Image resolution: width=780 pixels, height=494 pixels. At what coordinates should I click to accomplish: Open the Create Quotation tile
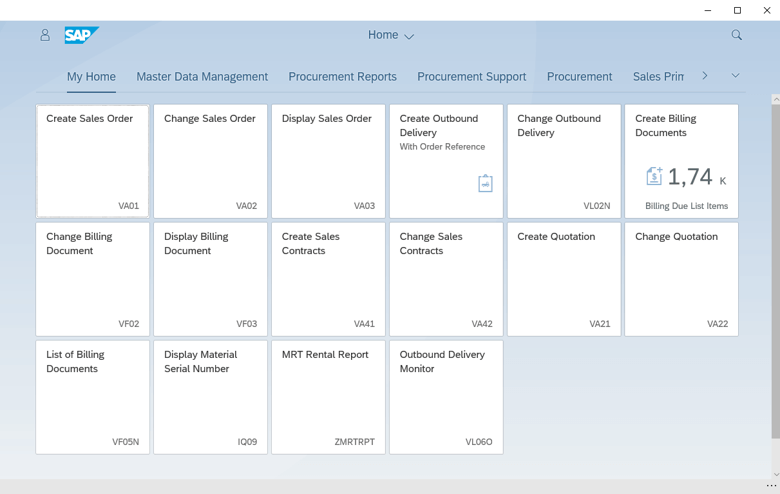pos(564,279)
